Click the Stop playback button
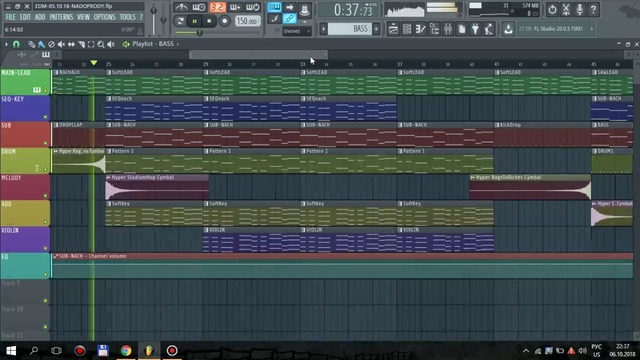Screen dimensions: 640x360 pyautogui.click(x=209, y=21)
